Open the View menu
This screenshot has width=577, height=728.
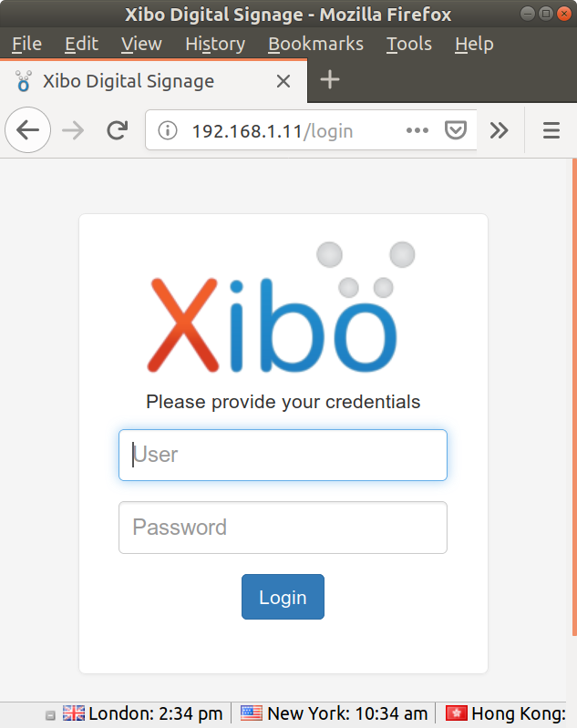(141, 44)
